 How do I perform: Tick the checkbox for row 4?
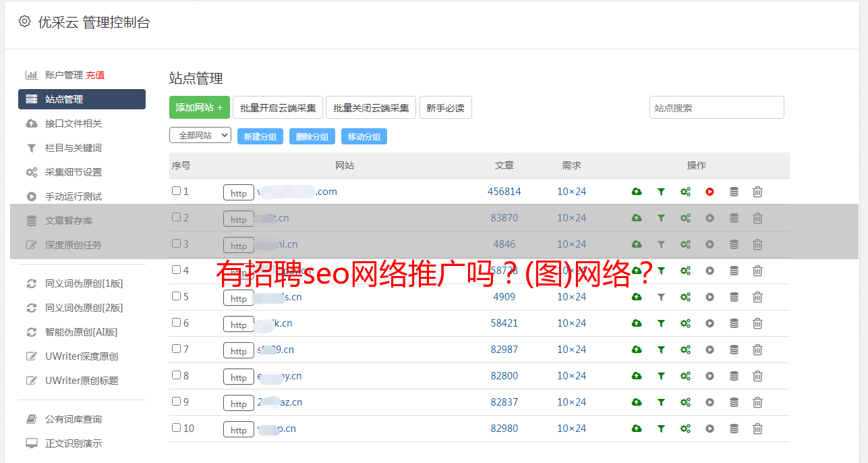click(x=176, y=270)
